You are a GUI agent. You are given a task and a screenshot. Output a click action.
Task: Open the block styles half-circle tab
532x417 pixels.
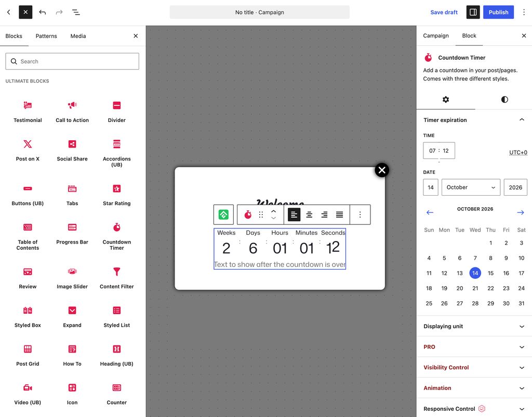point(504,99)
